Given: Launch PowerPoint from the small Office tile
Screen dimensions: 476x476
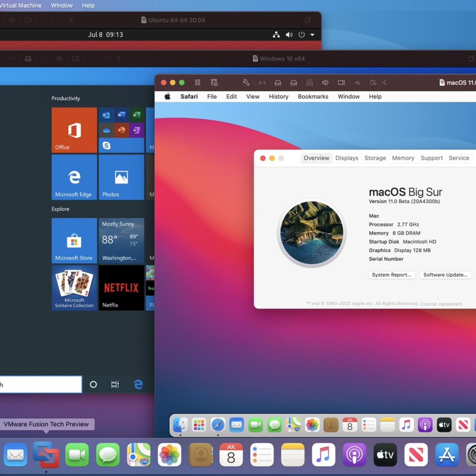Looking at the screenshot, I should pyautogui.click(x=121, y=130).
